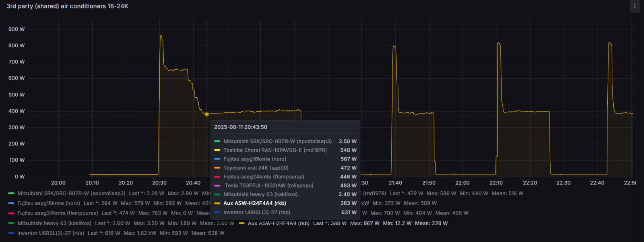Click 'Max: 2.90 W' in Mitsubishi SRK row

183,194
